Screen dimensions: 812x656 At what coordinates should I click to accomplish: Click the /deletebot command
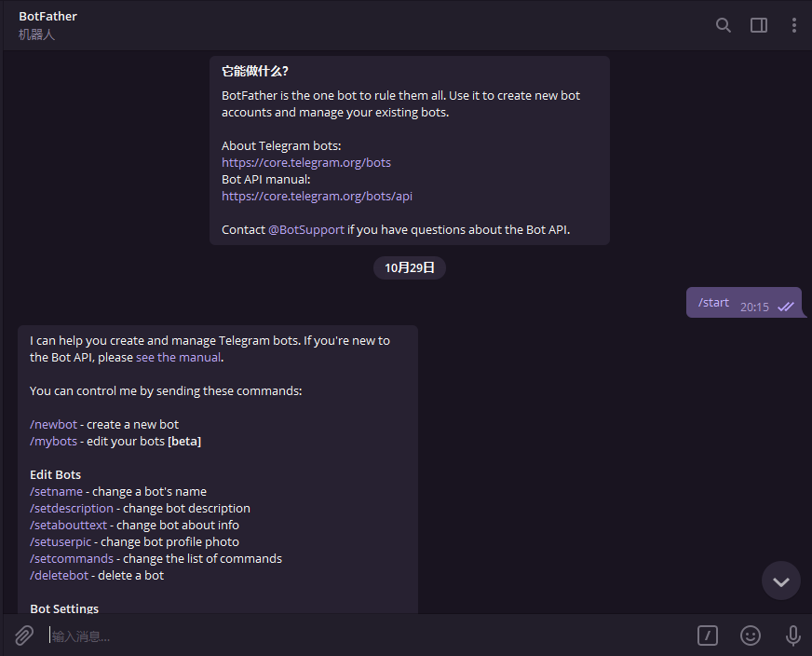coord(59,575)
